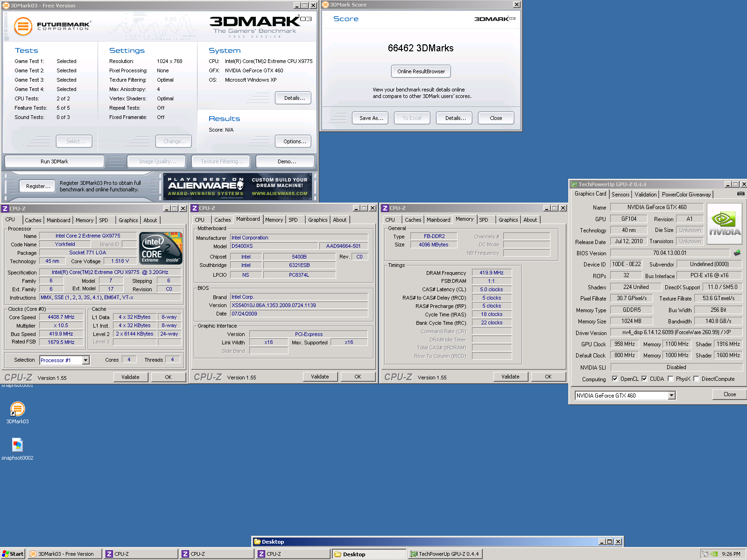The image size is (747, 560).
Task: Click Validate in the Memory CPU-Z window
Action: pos(510,377)
